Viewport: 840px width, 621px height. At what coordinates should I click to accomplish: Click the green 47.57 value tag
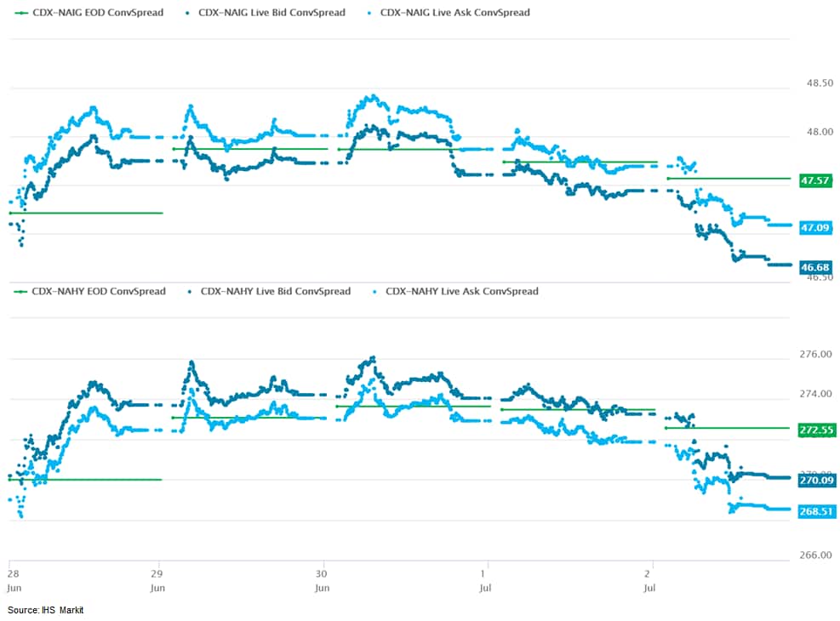815,180
